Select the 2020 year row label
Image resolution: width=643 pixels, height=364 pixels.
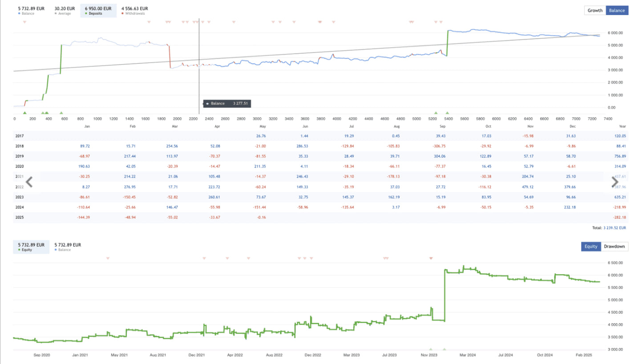20,166
